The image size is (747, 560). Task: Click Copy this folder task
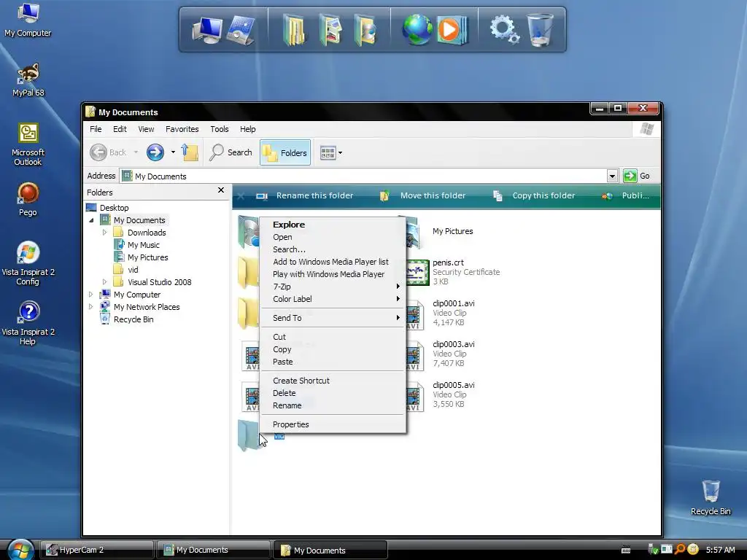(534, 195)
